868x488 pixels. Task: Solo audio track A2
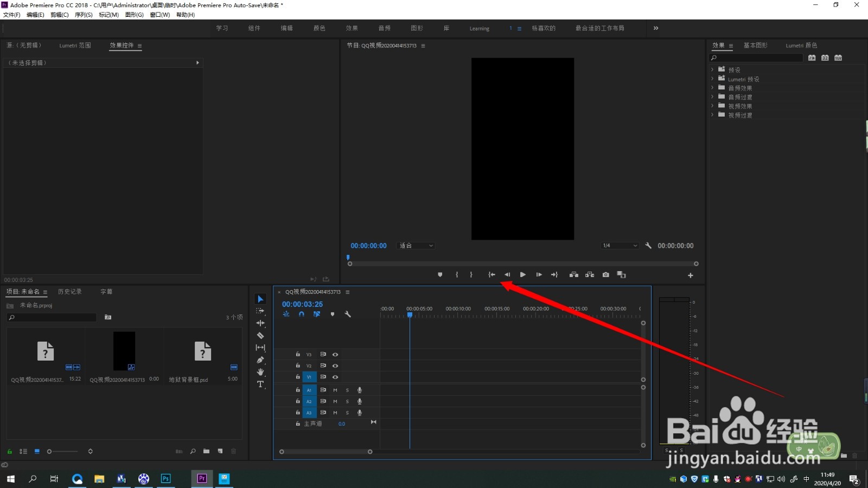pos(348,402)
